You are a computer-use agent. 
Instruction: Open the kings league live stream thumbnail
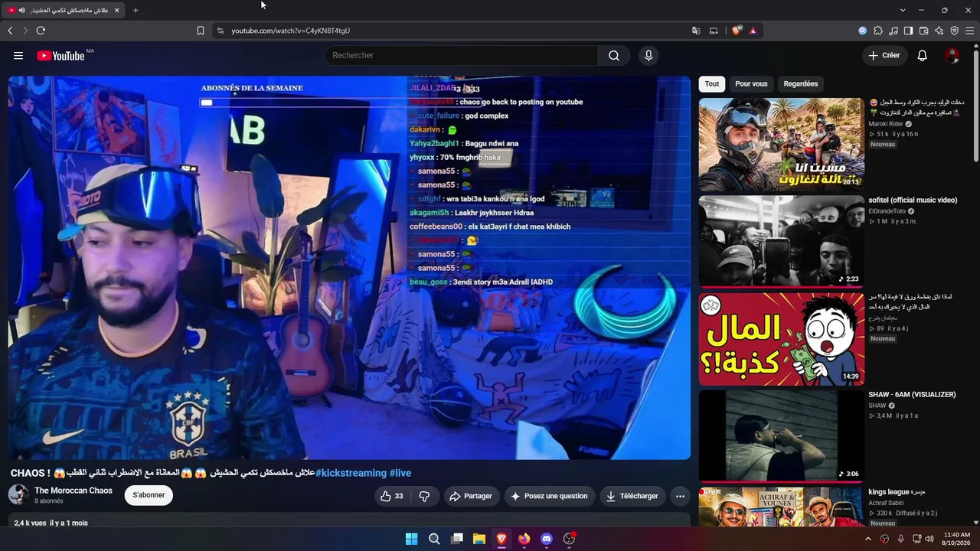[x=781, y=507]
